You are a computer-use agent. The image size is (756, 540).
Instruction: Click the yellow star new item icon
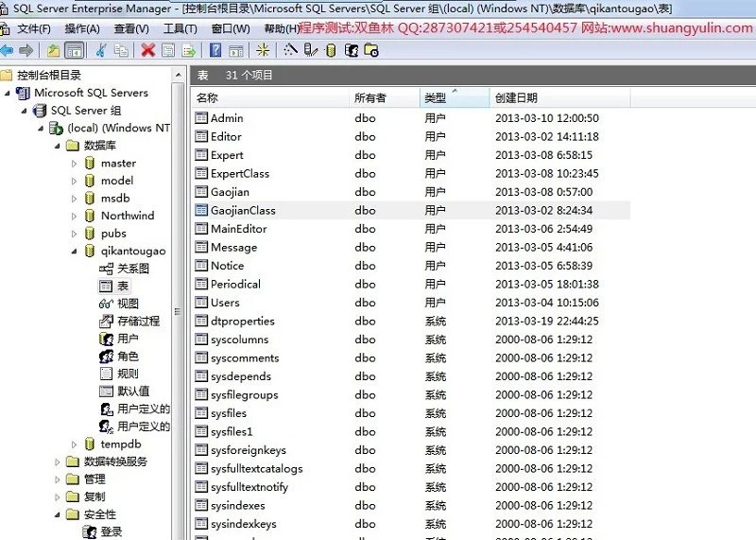pos(263,50)
